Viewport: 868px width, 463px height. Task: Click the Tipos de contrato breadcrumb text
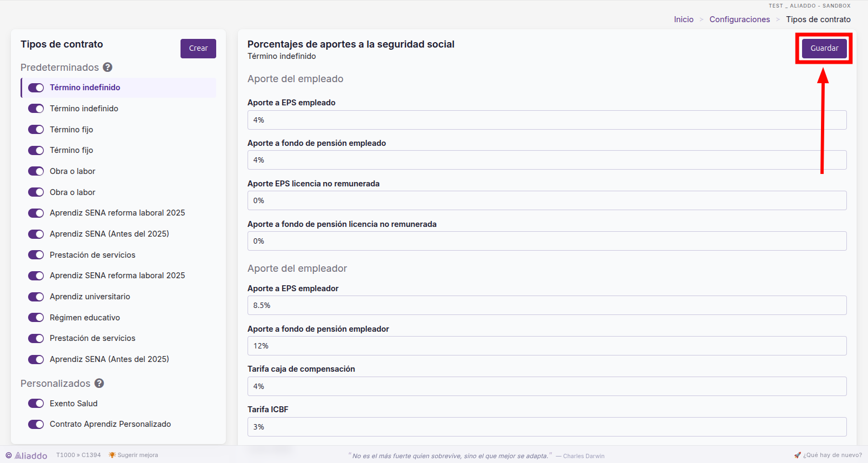[818, 19]
